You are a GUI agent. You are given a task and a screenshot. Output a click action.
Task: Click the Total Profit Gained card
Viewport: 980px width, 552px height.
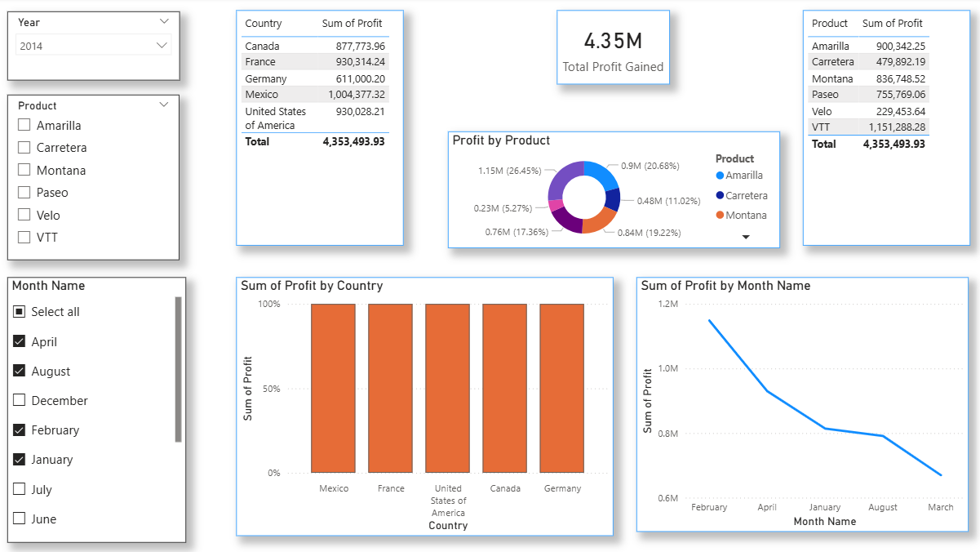(613, 47)
